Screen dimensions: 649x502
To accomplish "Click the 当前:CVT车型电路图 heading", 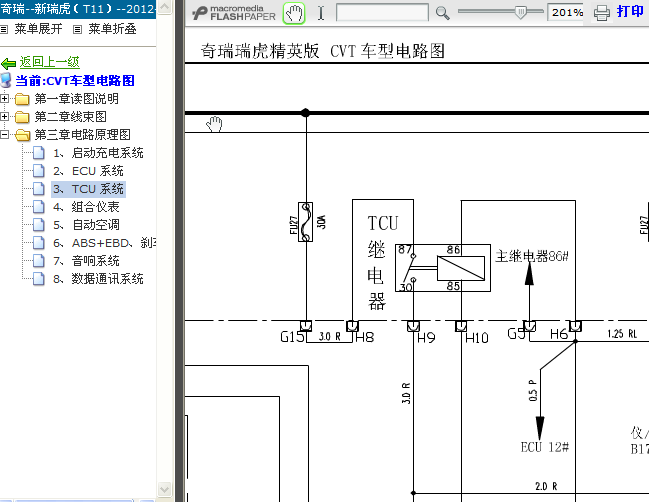I will coord(75,81).
